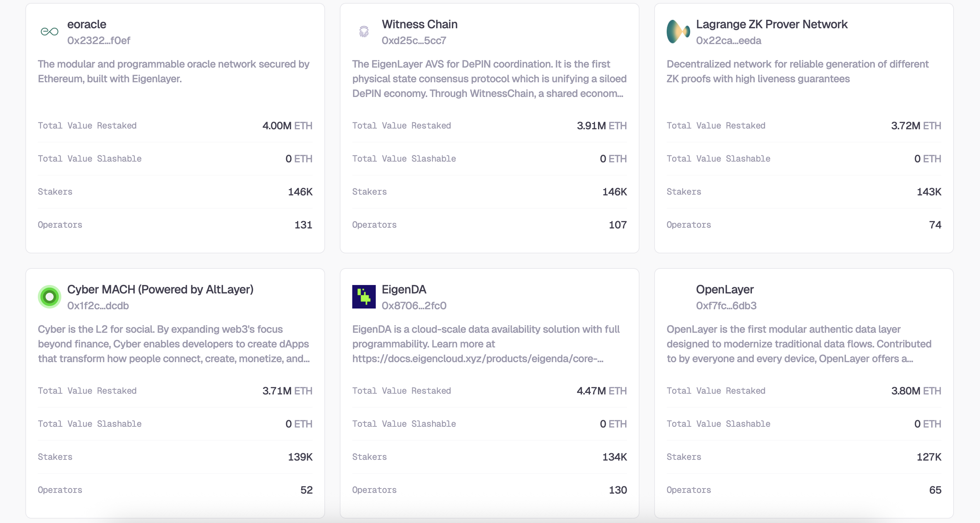Click Lagrange's 0 ETH slashable value
This screenshot has height=523, width=980.
(x=928, y=159)
